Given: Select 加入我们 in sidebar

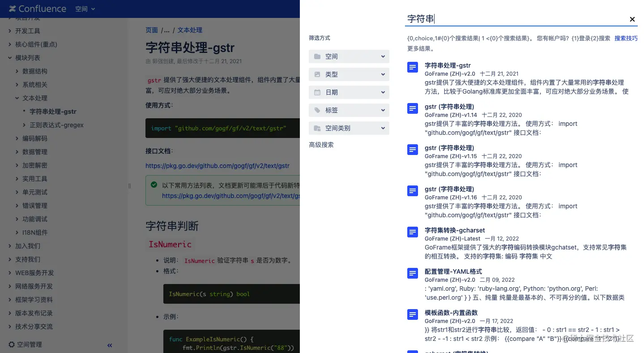Looking at the screenshot, I should tap(28, 246).
